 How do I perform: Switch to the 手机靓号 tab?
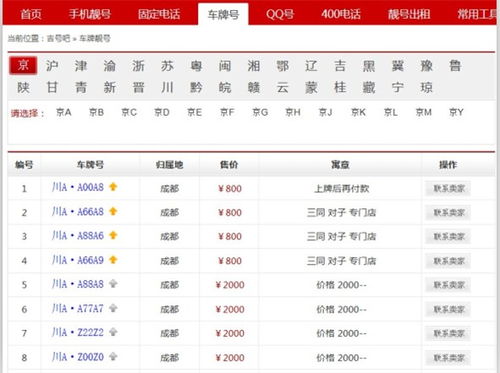click(90, 14)
